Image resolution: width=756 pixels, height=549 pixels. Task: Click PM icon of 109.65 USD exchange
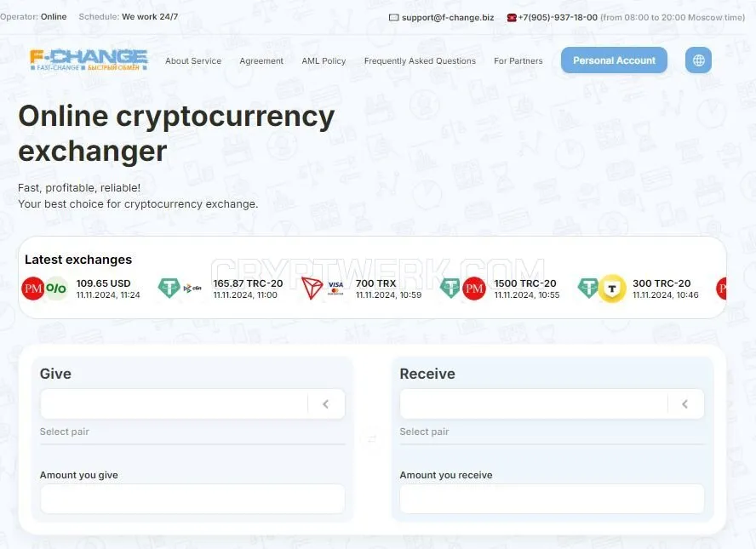(33, 289)
